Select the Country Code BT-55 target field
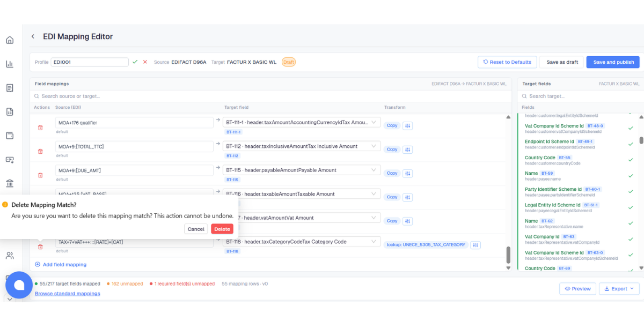This screenshot has height=336, width=644. click(x=579, y=160)
